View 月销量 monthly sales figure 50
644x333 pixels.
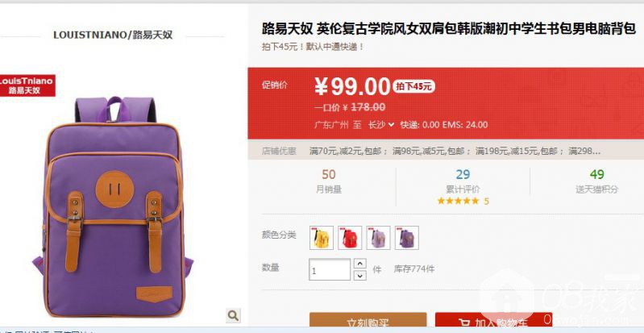tap(329, 175)
